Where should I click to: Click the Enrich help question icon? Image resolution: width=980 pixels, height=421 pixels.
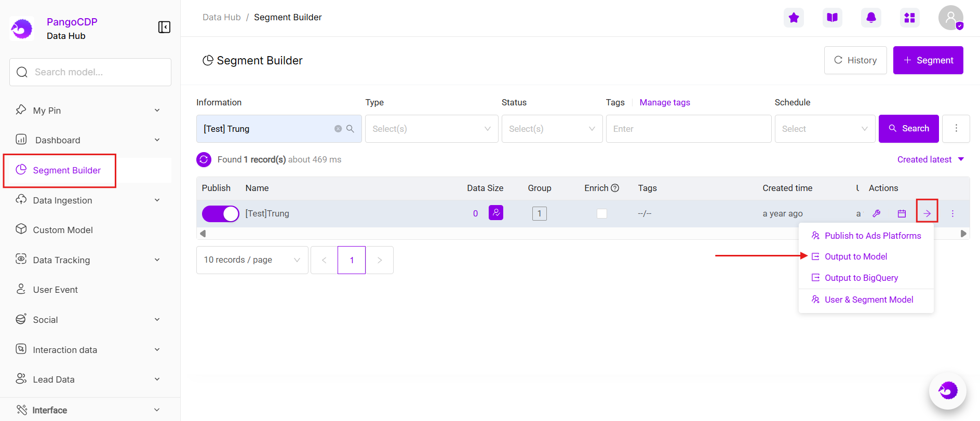coord(615,188)
